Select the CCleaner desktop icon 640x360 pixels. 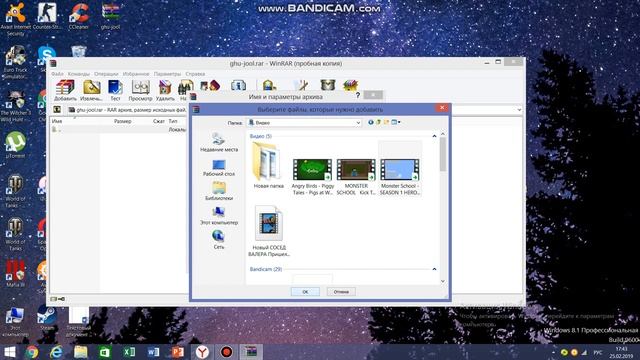(x=79, y=16)
